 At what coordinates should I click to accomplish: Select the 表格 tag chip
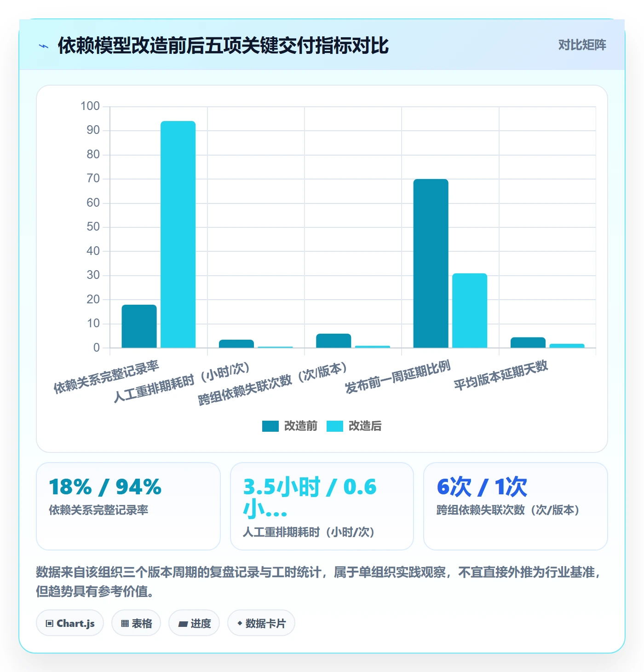pyautogui.click(x=136, y=623)
